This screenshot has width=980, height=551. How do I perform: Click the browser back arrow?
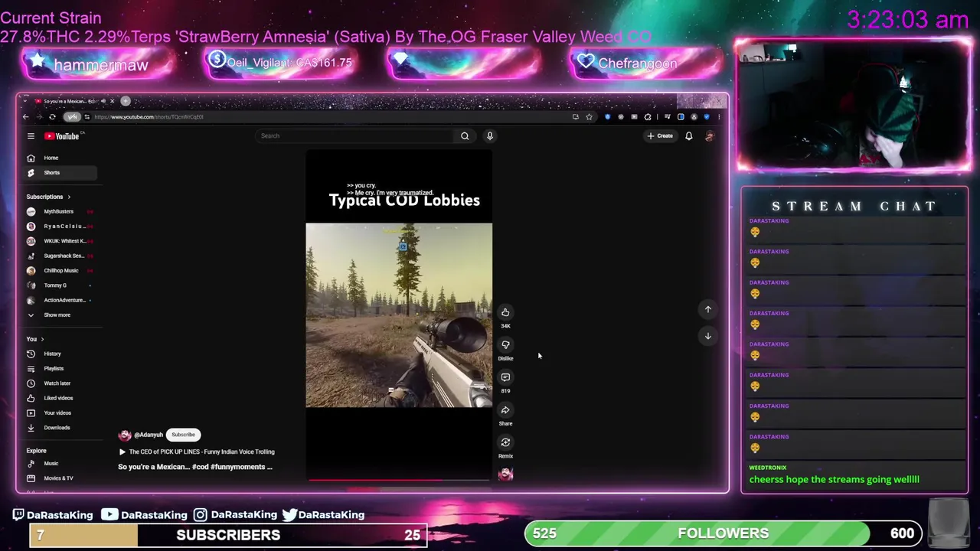click(x=25, y=117)
